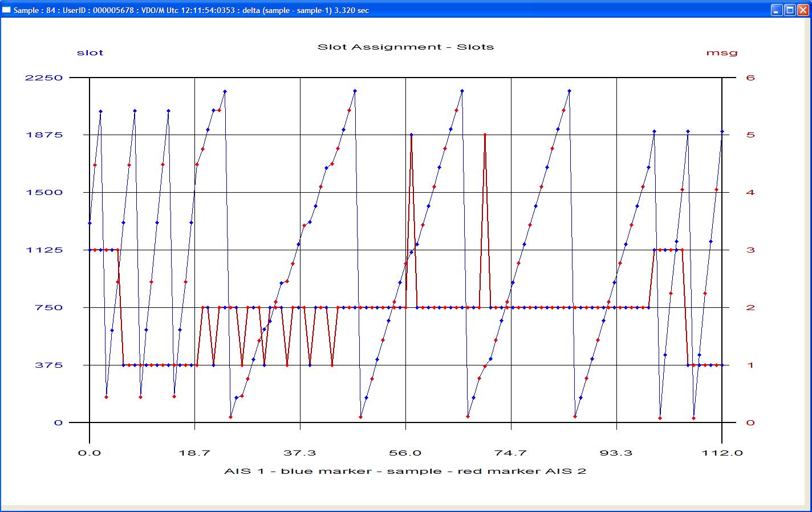Minimize the Sample 84 chart window
Image resolution: width=812 pixels, height=512 pixels.
pos(777,10)
